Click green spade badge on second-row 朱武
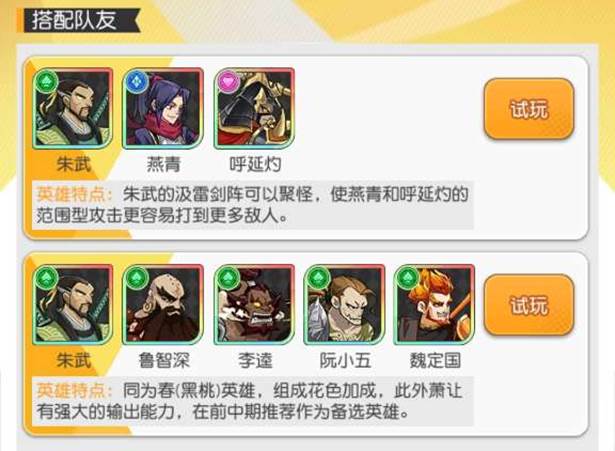Image resolution: width=615 pixels, height=451 pixels. click(x=47, y=278)
